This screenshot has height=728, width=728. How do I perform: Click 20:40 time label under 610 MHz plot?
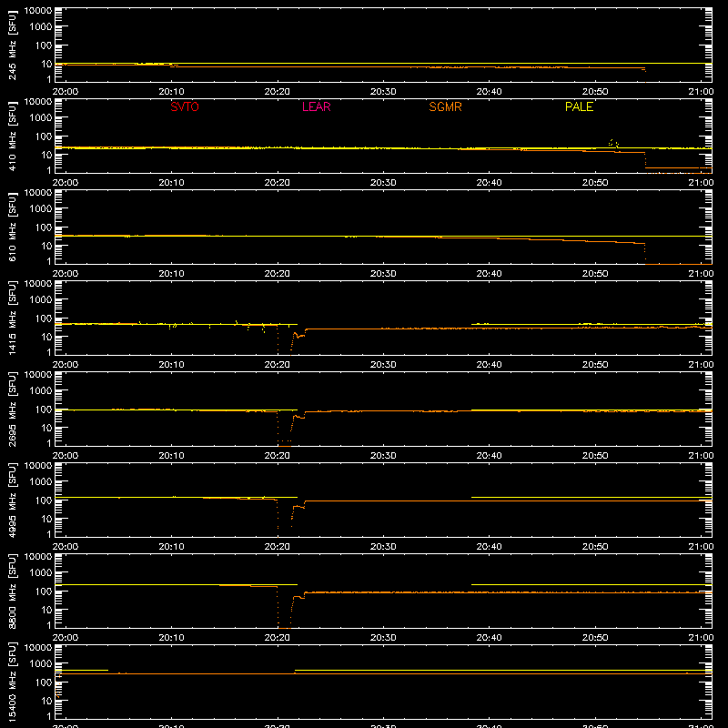point(489,274)
